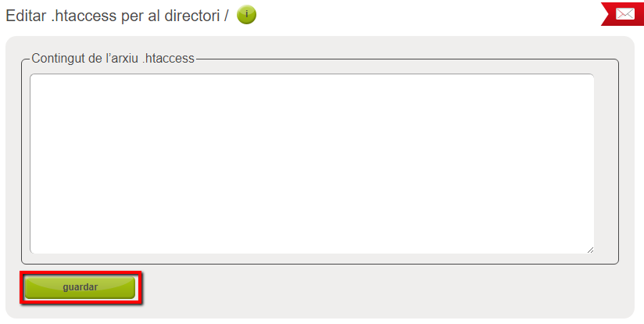
Task: Click inside the white file content field
Action: tap(312, 164)
